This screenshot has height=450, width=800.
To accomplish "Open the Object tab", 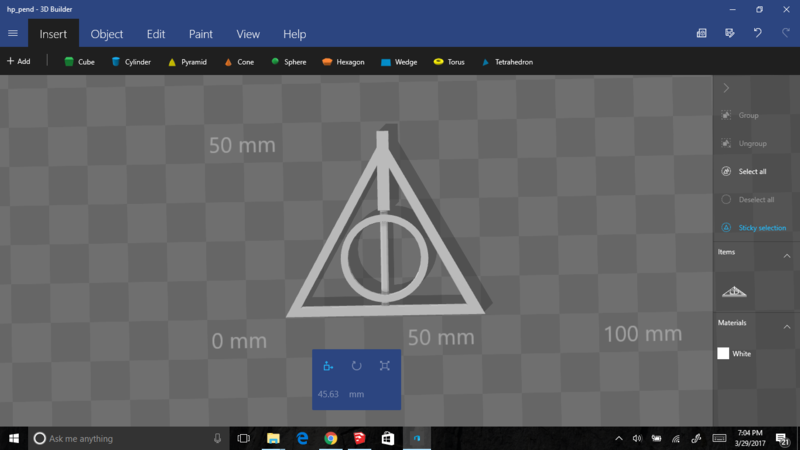I will 107,34.
